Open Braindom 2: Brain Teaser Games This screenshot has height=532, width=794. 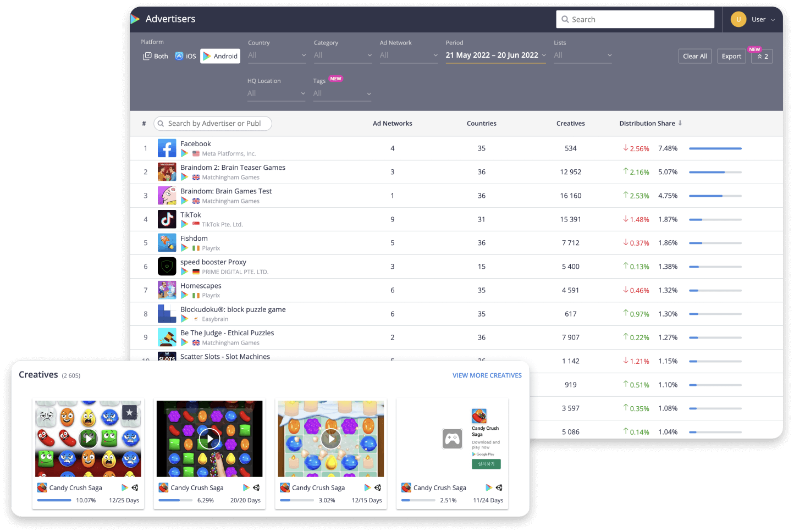point(233,168)
